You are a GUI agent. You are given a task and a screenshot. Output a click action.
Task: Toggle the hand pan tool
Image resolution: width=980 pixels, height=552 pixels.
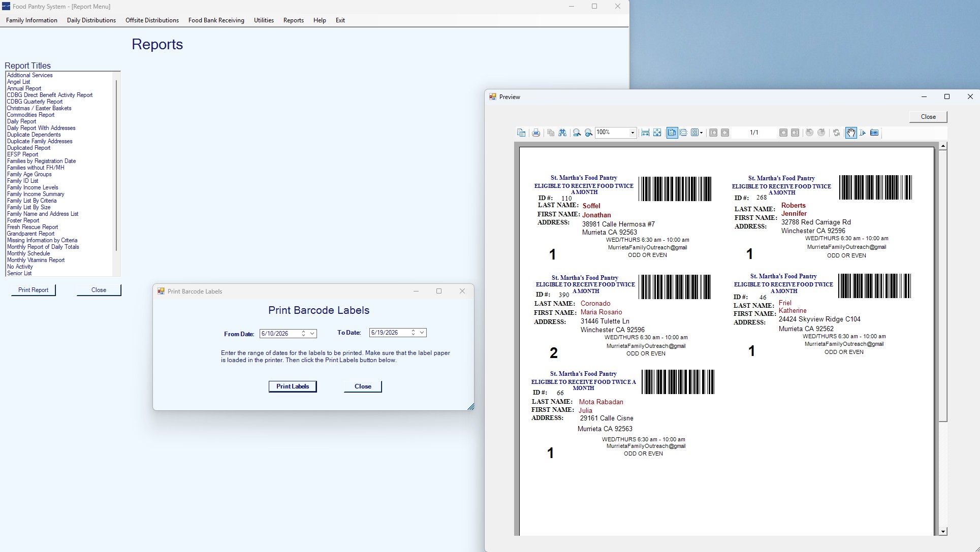(851, 133)
